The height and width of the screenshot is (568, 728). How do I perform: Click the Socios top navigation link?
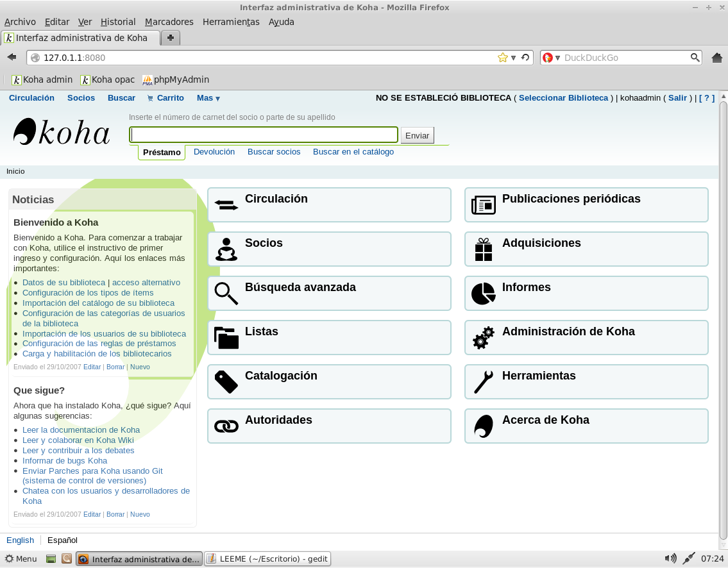click(81, 98)
